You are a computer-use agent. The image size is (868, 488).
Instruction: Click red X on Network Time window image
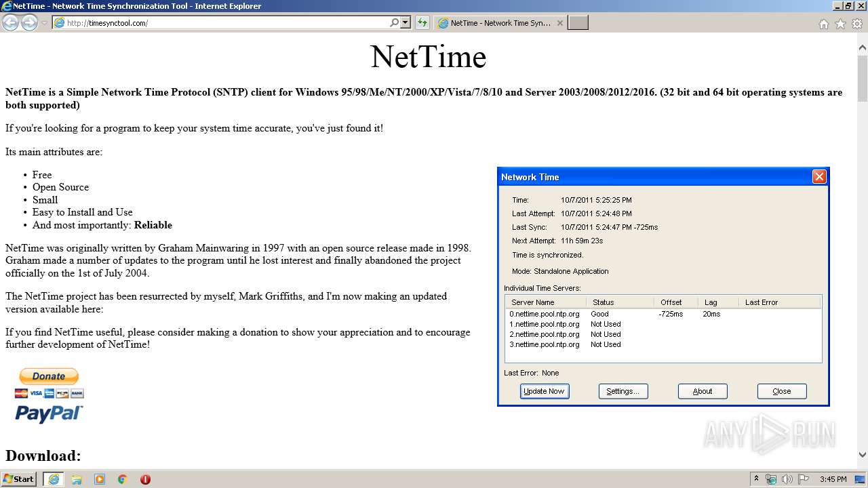click(x=819, y=177)
